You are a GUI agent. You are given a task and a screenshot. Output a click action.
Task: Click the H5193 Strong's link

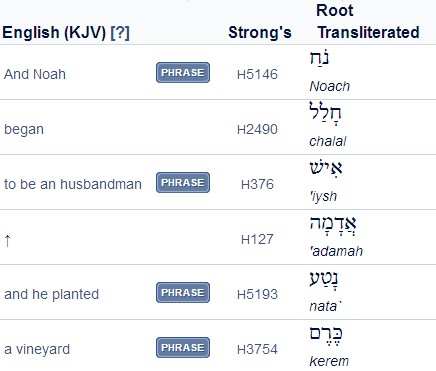(257, 294)
